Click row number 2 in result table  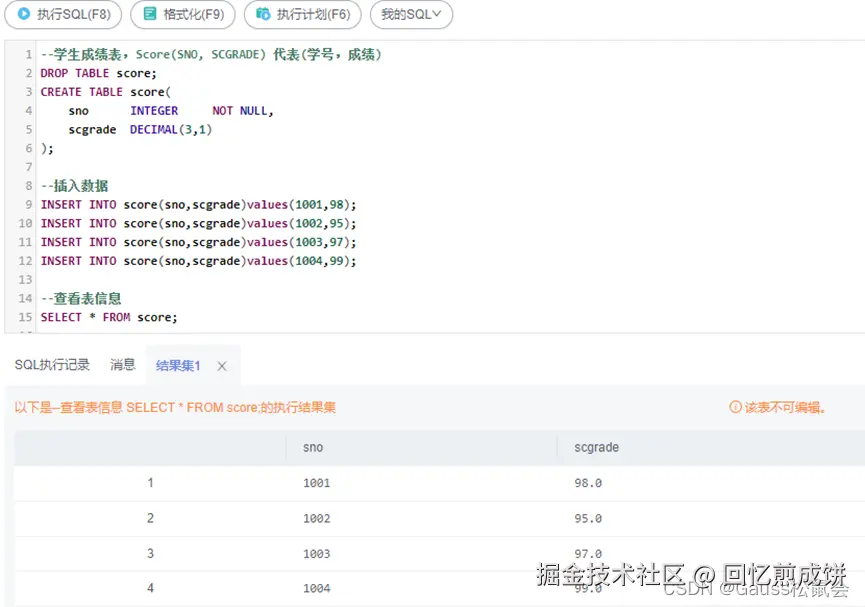150,518
